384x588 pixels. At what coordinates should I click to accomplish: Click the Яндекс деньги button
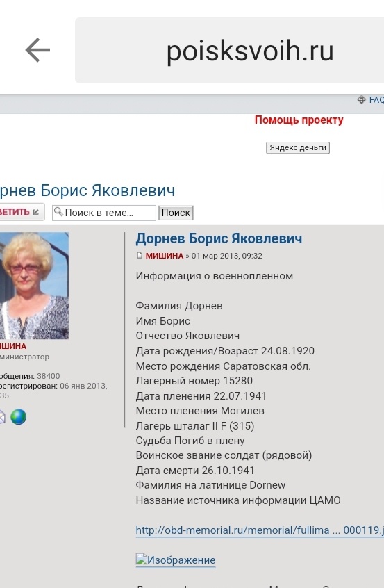pos(298,148)
